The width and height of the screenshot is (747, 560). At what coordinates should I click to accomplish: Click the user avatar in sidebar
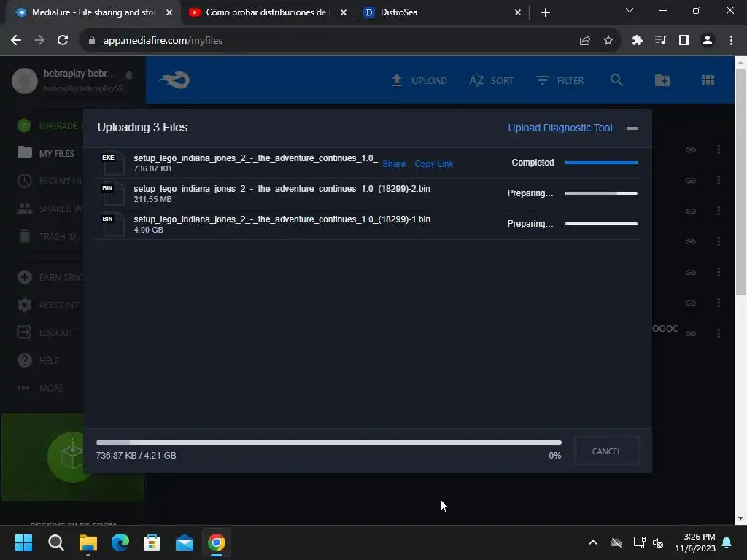(x=25, y=80)
